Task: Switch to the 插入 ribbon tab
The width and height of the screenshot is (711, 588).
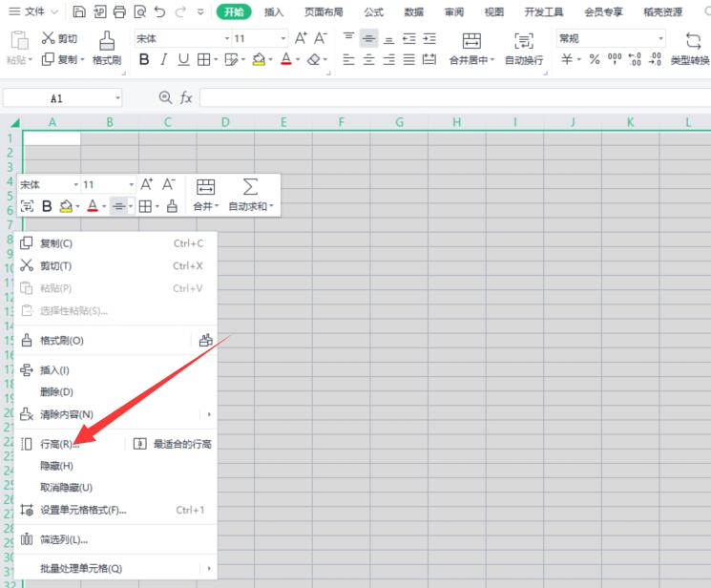Action: [x=274, y=12]
